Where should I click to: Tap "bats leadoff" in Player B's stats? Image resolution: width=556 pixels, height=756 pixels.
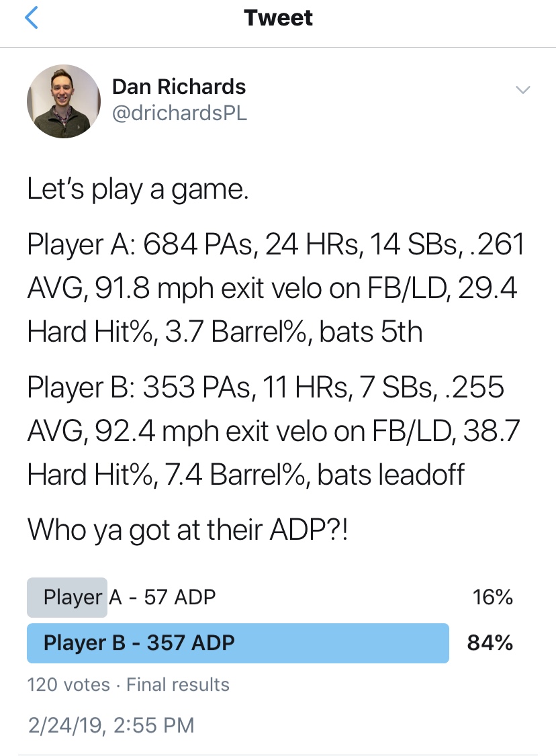391,475
